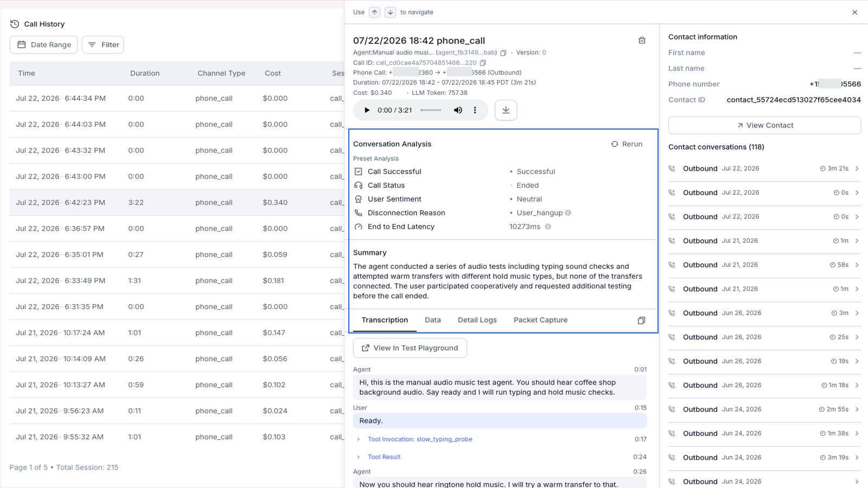Open Outbound Jul 22 3m 21s conversation

tap(764, 169)
